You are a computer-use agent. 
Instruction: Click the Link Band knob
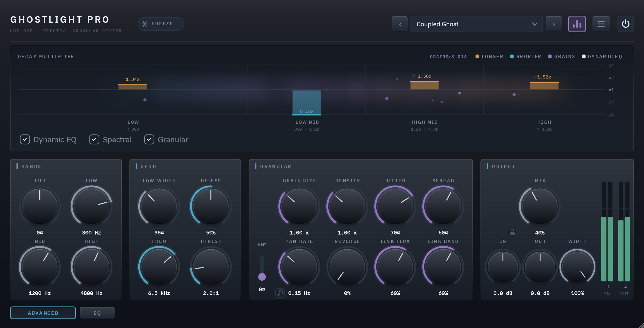[443, 267]
